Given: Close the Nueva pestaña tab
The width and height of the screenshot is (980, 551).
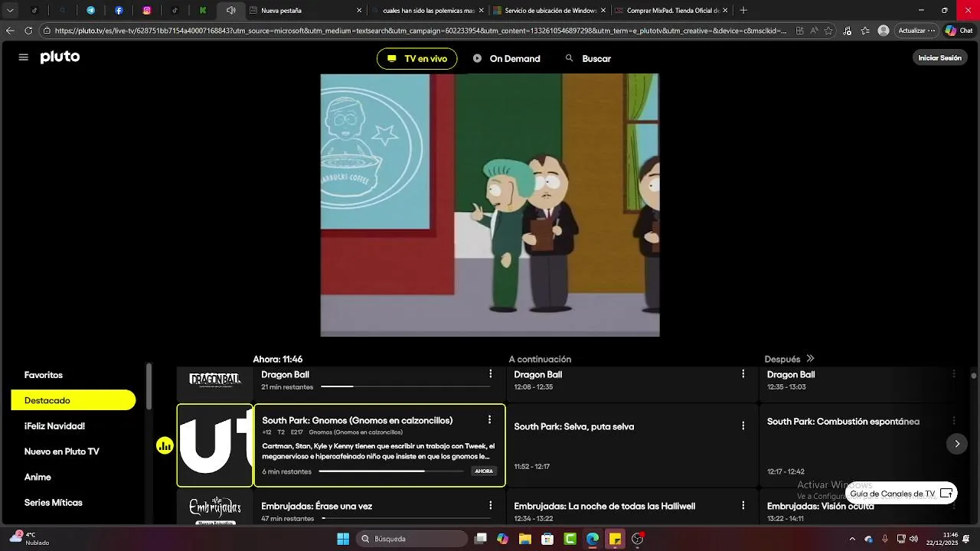Looking at the screenshot, I should 359,11.
